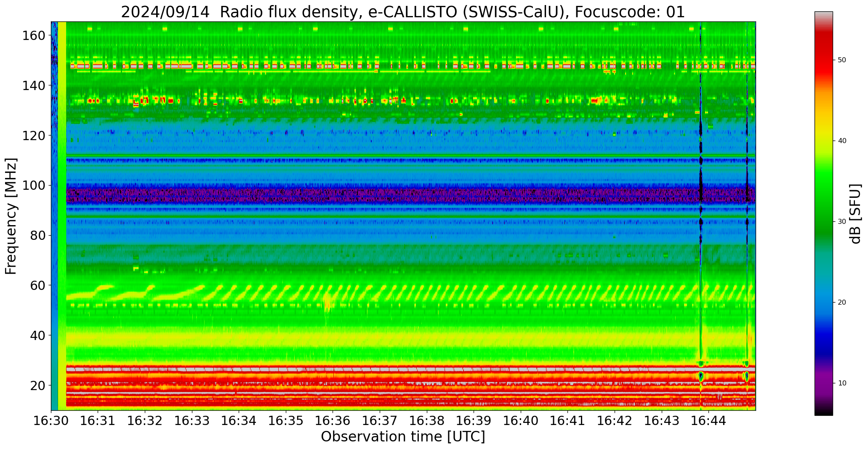Click the 20 frequency tick label

[38, 385]
